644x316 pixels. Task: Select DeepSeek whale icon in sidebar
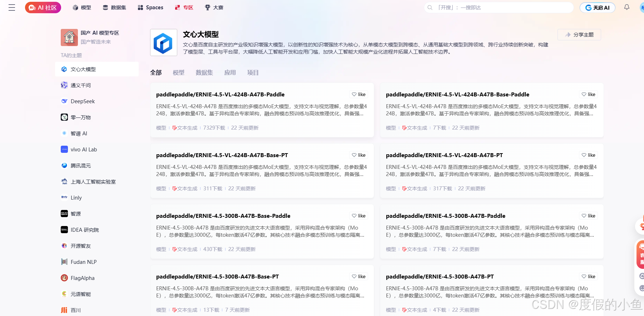click(x=64, y=101)
